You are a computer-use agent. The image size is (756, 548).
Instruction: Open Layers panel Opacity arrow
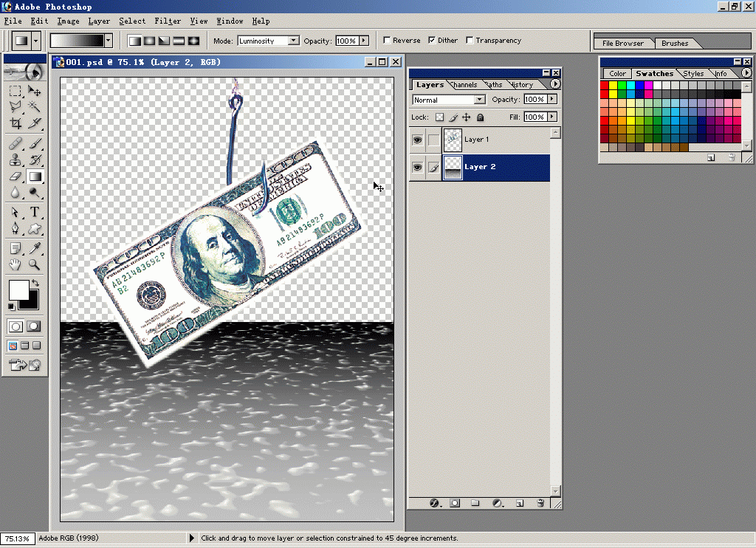[552, 100]
